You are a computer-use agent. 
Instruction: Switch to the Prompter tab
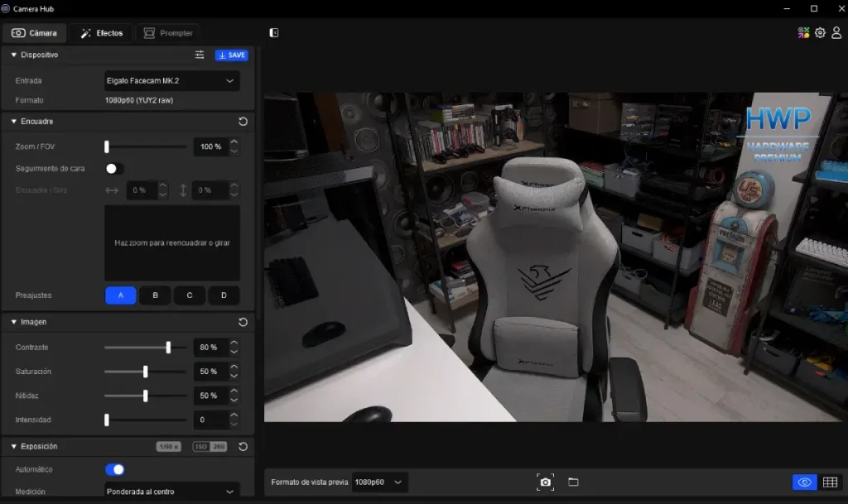click(168, 33)
